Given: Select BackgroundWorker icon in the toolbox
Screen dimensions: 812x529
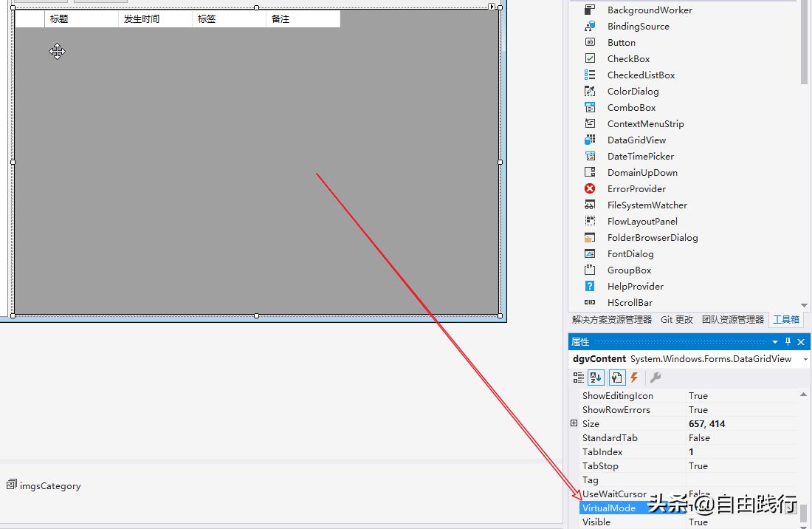Looking at the screenshot, I should [590, 10].
